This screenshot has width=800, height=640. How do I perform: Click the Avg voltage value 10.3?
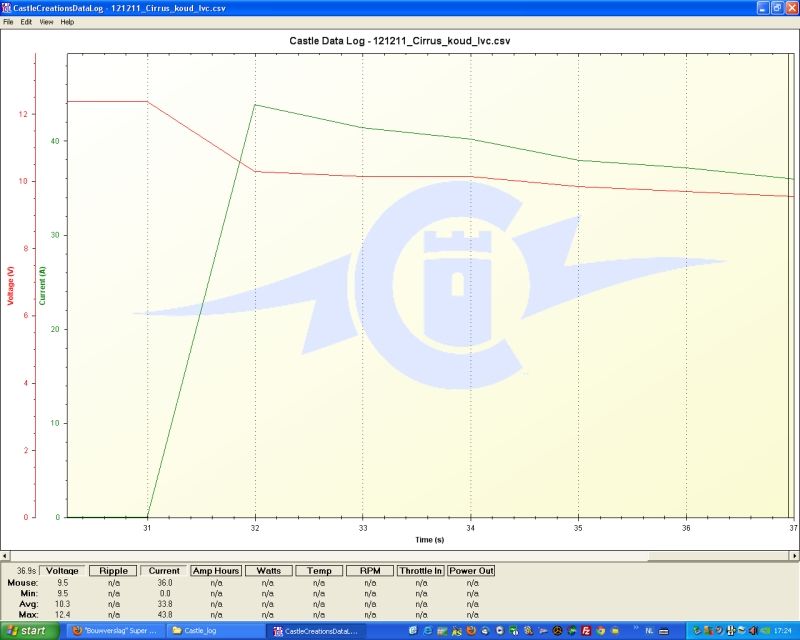[x=62, y=604]
